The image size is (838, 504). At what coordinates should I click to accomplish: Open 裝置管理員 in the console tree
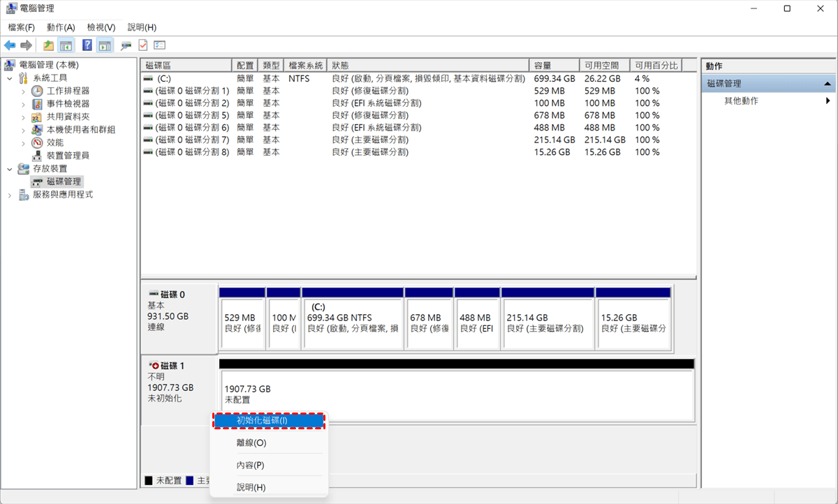(67, 155)
